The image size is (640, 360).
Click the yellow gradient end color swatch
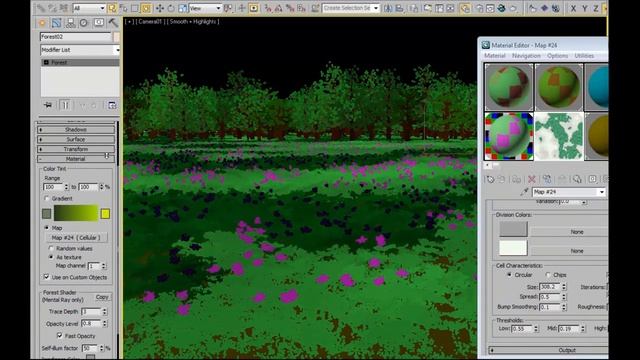(105, 213)
